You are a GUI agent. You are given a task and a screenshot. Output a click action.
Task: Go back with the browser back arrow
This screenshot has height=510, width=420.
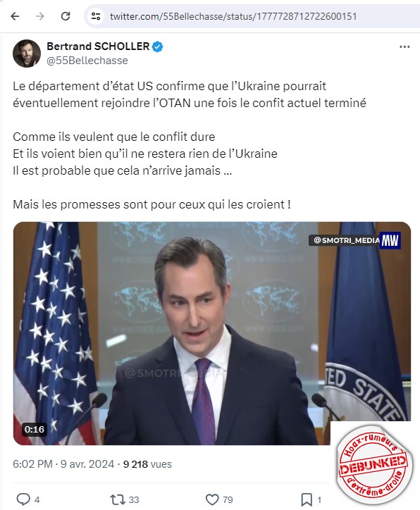[x=15, y=16]
